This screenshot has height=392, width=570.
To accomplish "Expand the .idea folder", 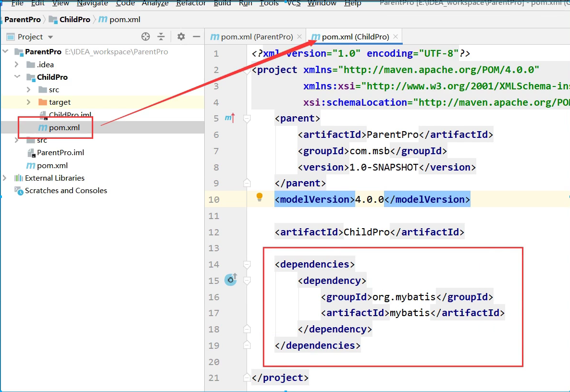I will point(17,64).
